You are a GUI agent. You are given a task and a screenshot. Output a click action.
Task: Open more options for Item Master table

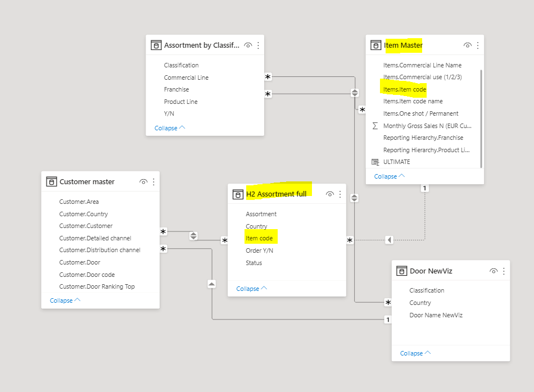pos(478,45)
